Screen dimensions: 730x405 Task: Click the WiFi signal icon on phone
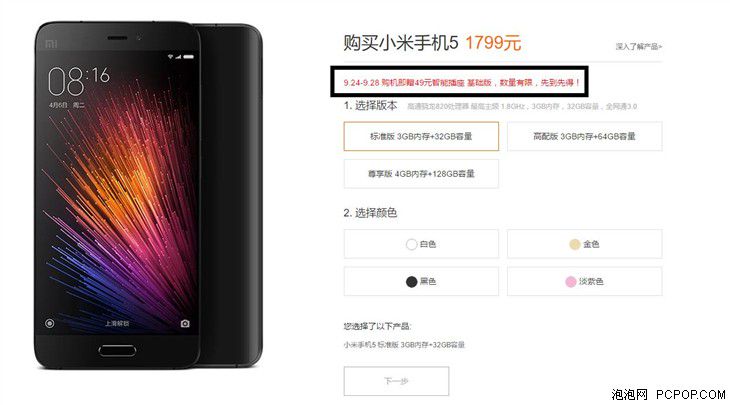pos(171,57)
